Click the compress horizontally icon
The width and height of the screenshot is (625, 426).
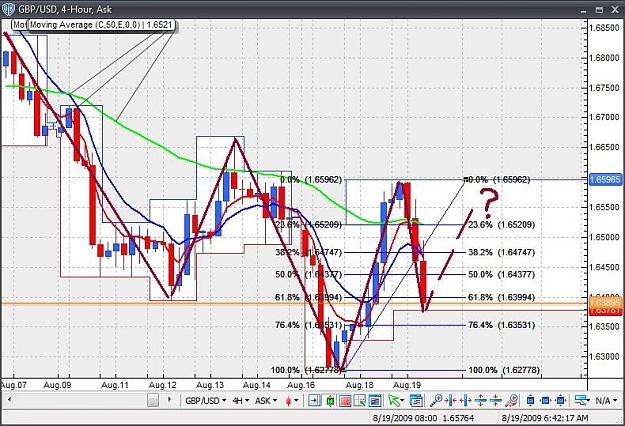(450, 400)
